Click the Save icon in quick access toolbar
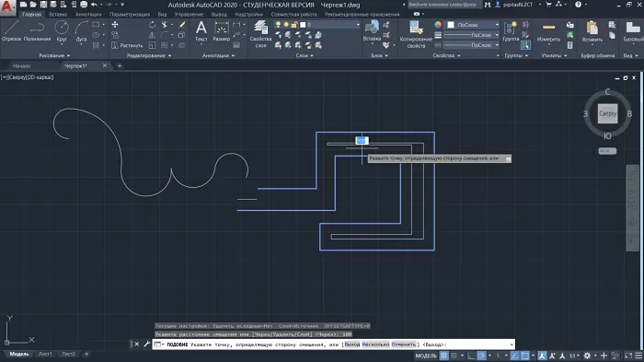The height and width of the screenshot is (362, 644). click(43, 5)
